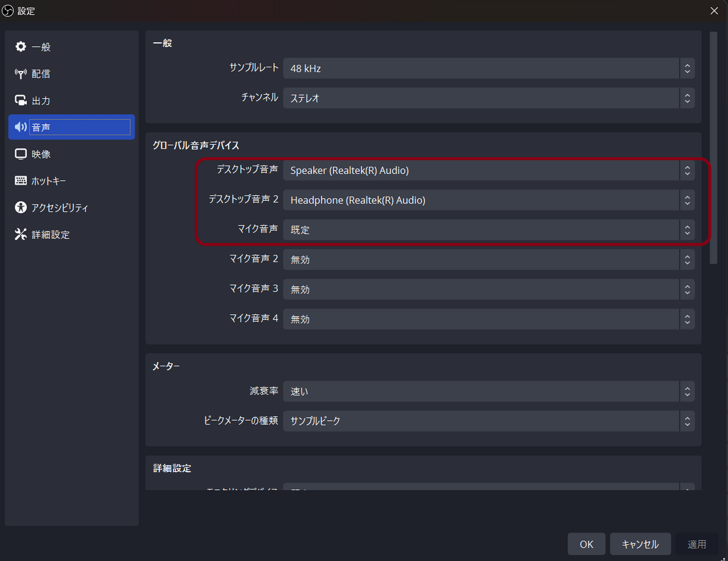Click the グローバル音声デバイス section heading
This screenshot has height=561, width=728.
(196, 145)
